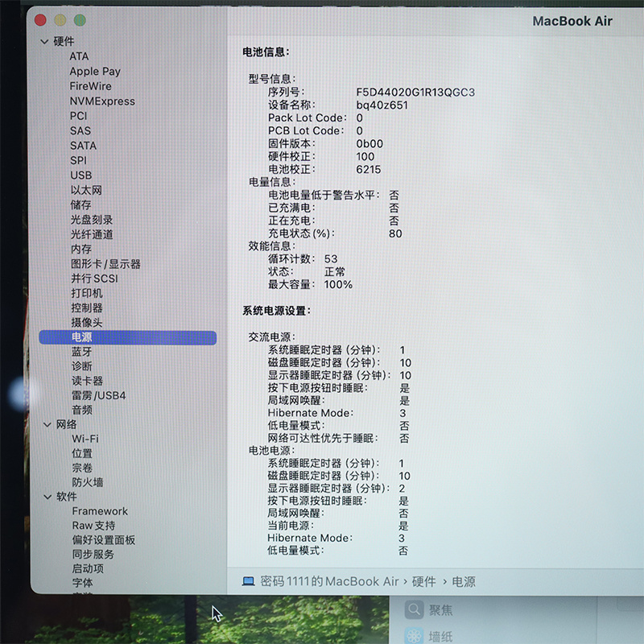Select 光纤通道 in the sidebar

coord(92,234)
